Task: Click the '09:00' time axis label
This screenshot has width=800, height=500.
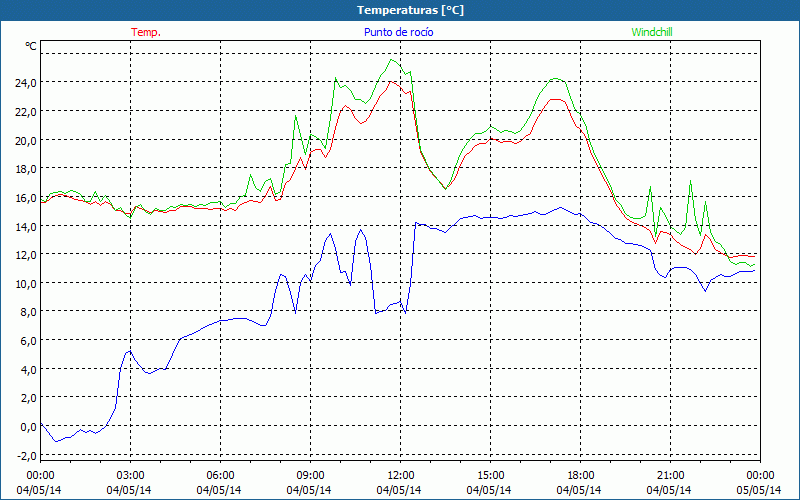Action: click(x=311, y=476)
